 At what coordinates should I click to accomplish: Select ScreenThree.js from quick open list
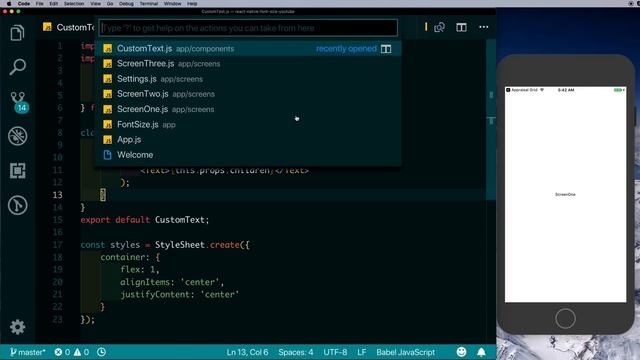pyautogui.click(x=248, y=64)
